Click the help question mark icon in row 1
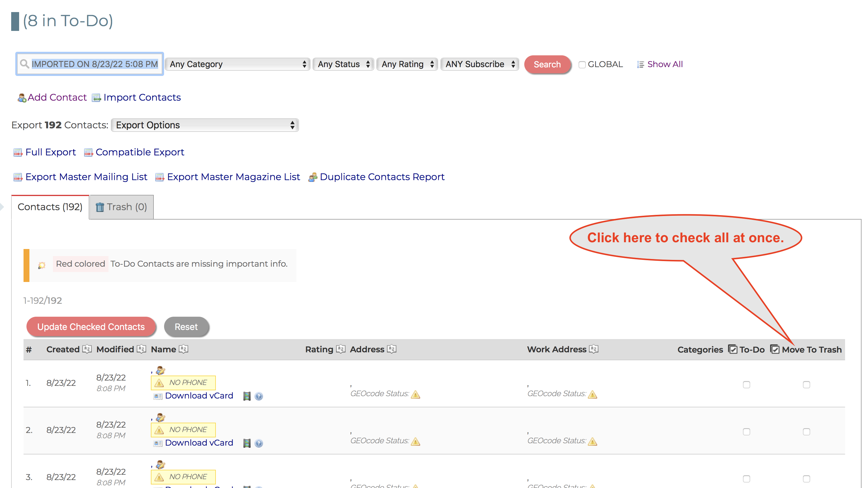868x488 pixels. coord(258,396)
